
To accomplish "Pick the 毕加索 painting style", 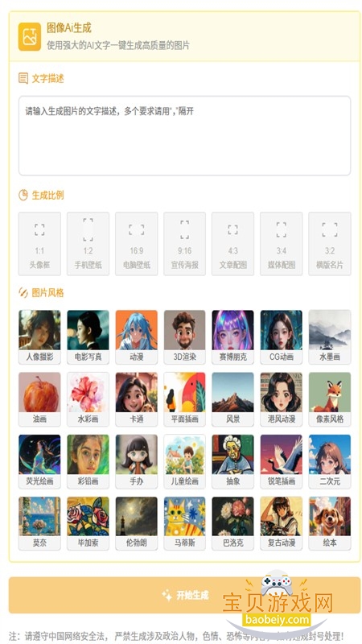I will click(88, 523).
